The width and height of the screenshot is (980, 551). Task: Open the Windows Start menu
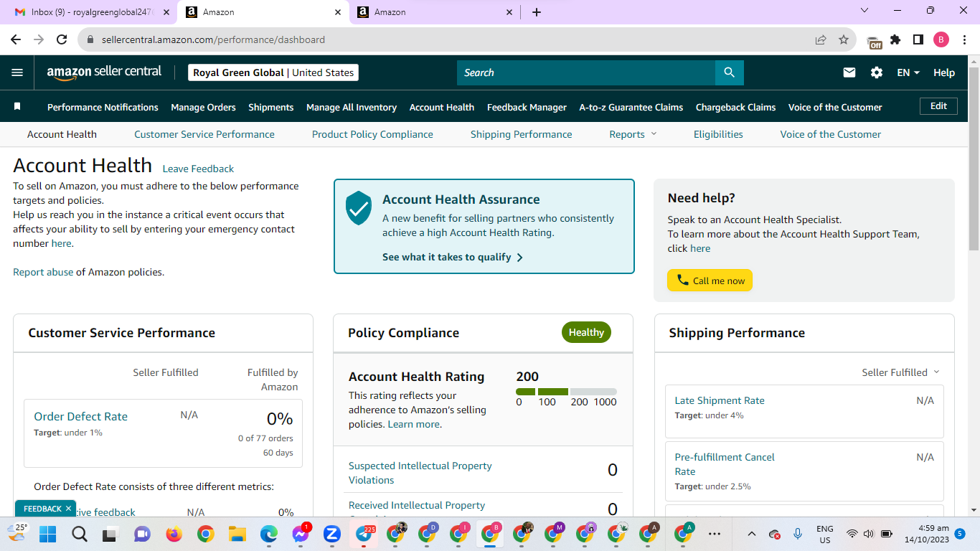coord(47,534)
